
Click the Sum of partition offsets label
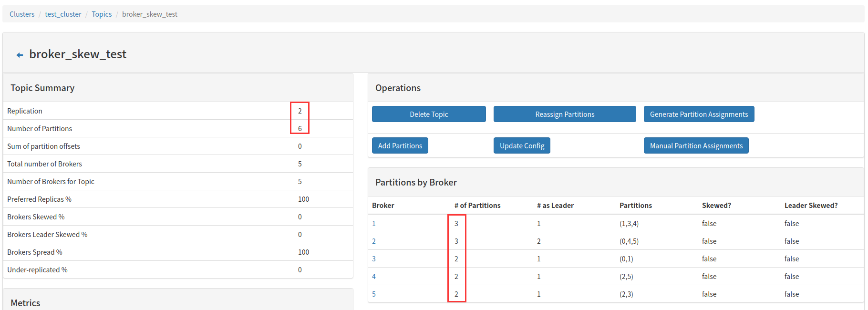tap(43, 146)
